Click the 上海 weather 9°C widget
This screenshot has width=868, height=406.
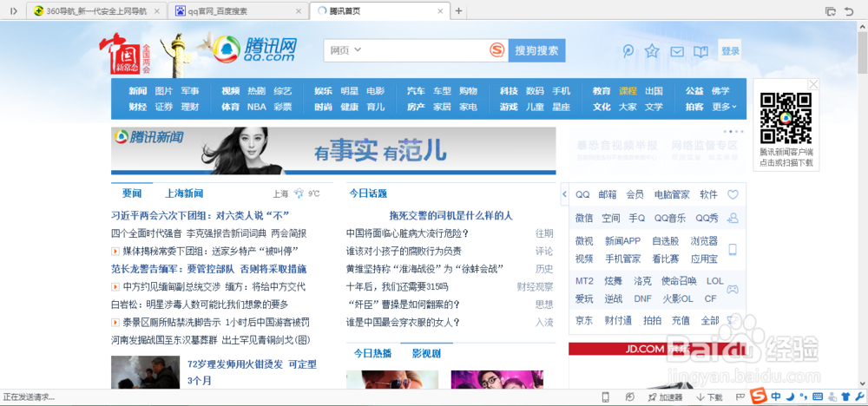[x=296, y=193]
